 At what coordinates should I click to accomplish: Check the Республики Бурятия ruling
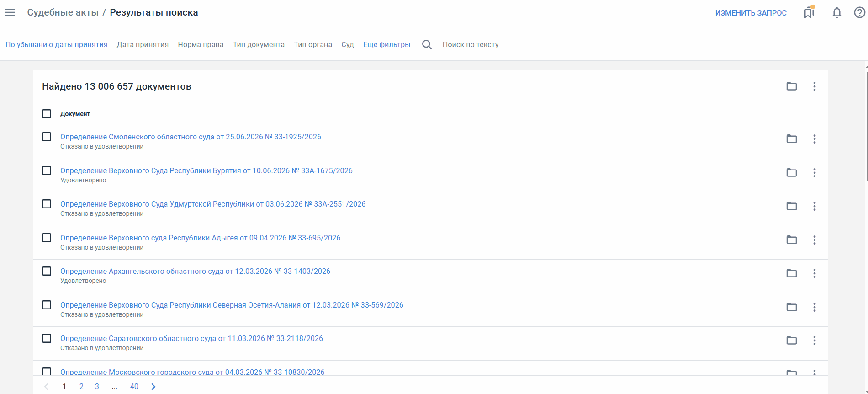(x=47, y=170)
